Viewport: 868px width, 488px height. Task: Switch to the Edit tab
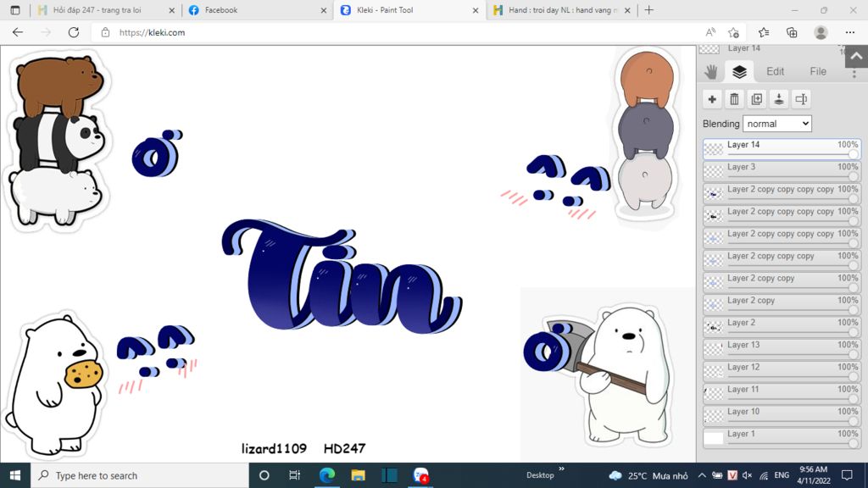(x=775, y=71)
